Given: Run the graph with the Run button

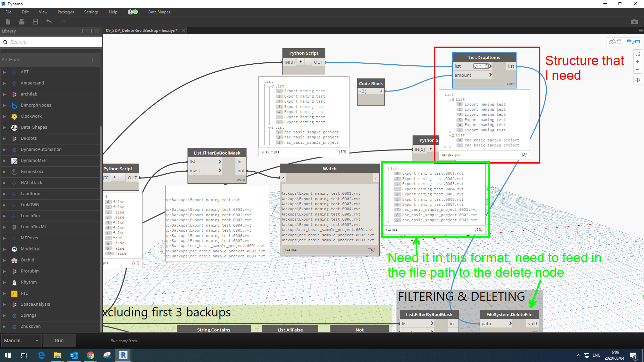Looking at the screenshot, I should point(59,341).
